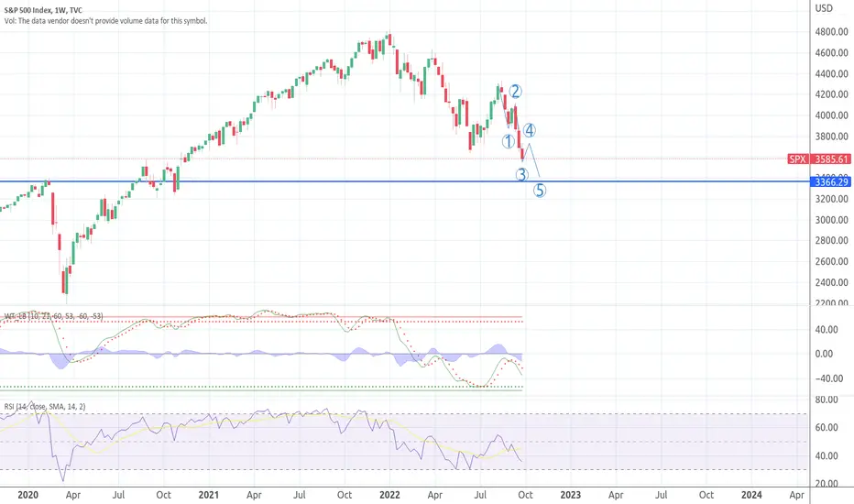Click the 4000.00 price axis value
This screenshot has height=504, width=854.
pos(831,115)
